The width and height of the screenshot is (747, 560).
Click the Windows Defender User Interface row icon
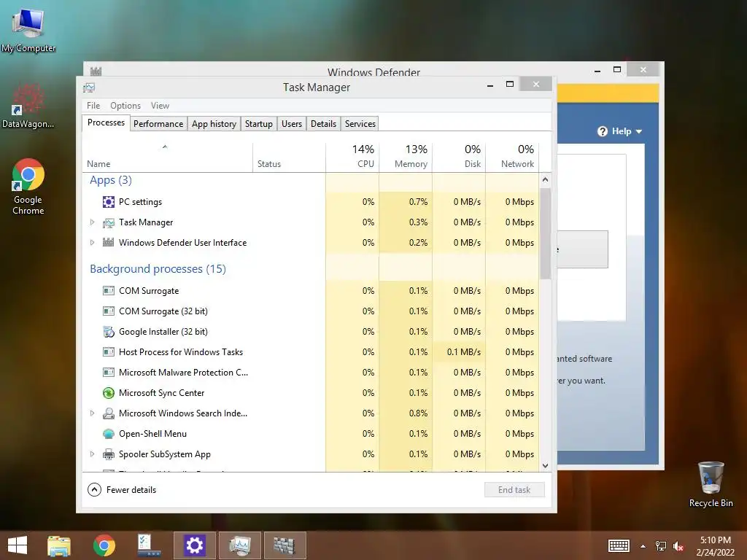(108, 242)
